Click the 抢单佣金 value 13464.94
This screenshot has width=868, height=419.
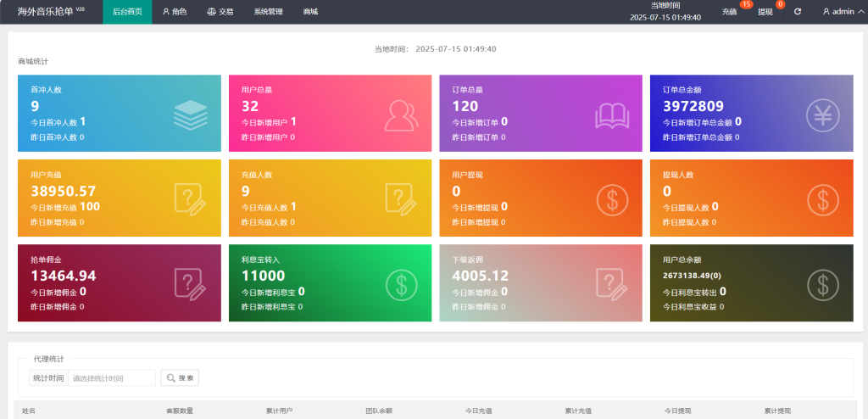pyautogui.click(x=64, y=276)
